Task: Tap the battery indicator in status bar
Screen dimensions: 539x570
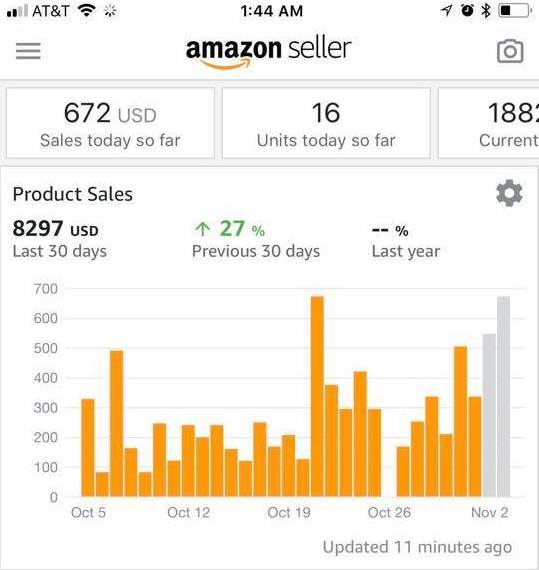Action: [515, 11]
